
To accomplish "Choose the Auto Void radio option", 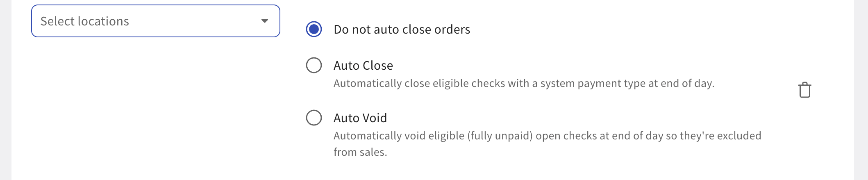I will pos(314,118).
